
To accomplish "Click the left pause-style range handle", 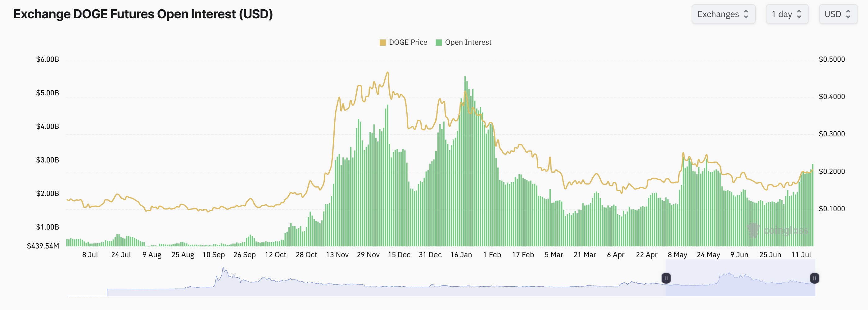I will [x=666, y=278].
